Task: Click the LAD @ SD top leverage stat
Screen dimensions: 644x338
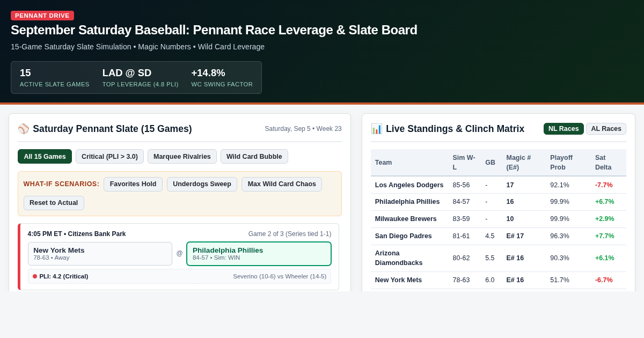Action: pos(141,78)
